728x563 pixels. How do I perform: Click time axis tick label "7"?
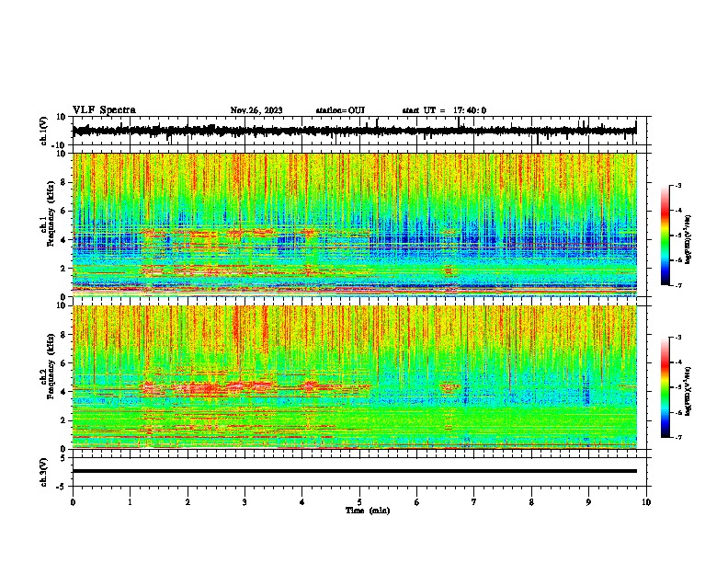pos(474,502)
